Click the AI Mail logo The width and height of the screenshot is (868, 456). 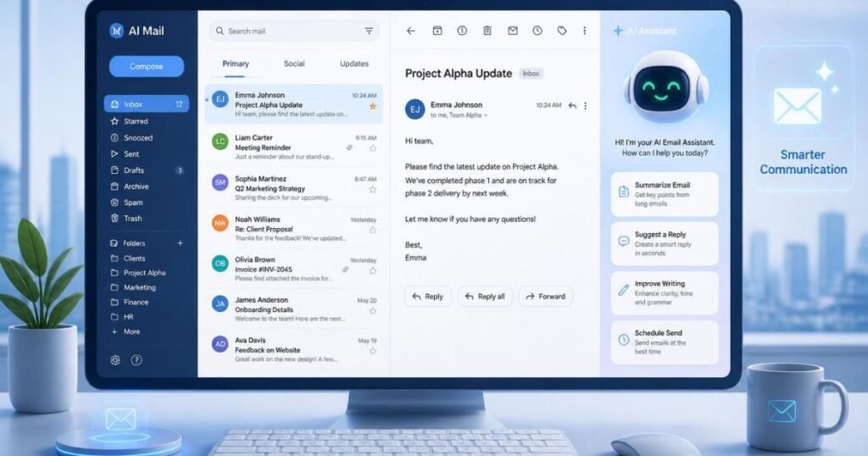pyautogui.click(x=136, y=31)
